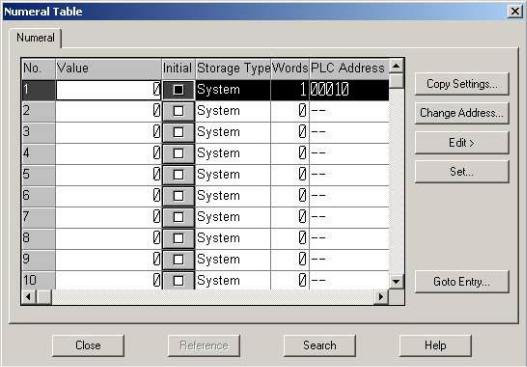Tick the Initial checkbox in row 7
The height and width of the screenshot is (367, 527).
click(x=178, y=217)
